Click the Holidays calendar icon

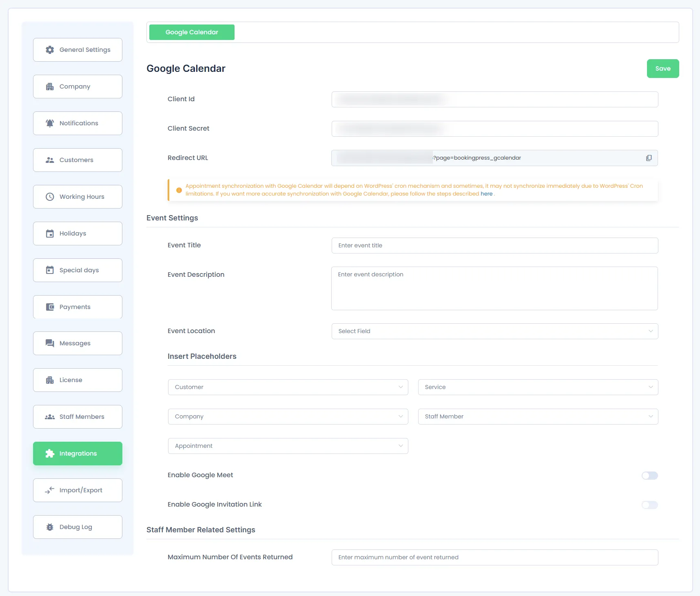click(x=50, y=234)
